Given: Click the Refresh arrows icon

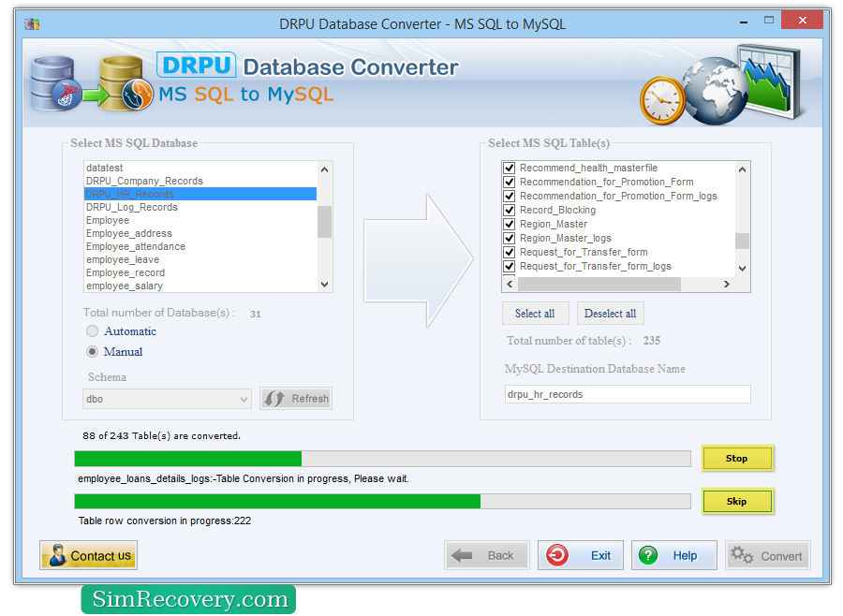Looking at the screenshot, I should [x=274, y=399].
